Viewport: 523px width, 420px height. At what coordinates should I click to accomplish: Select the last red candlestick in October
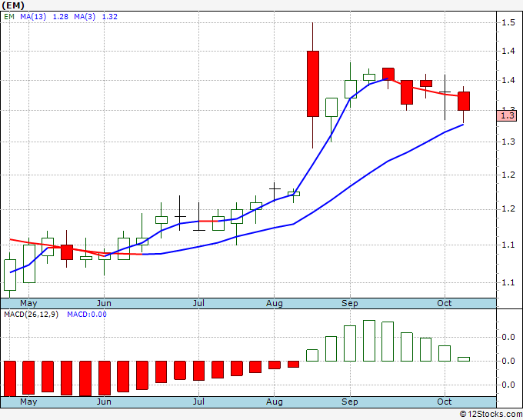point(464,101)
